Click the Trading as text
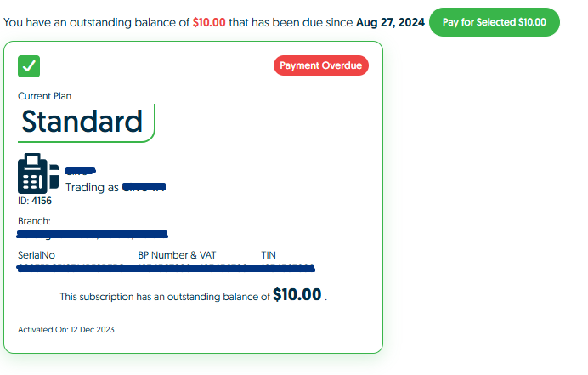588x375 pixels. tap(92, 187)
